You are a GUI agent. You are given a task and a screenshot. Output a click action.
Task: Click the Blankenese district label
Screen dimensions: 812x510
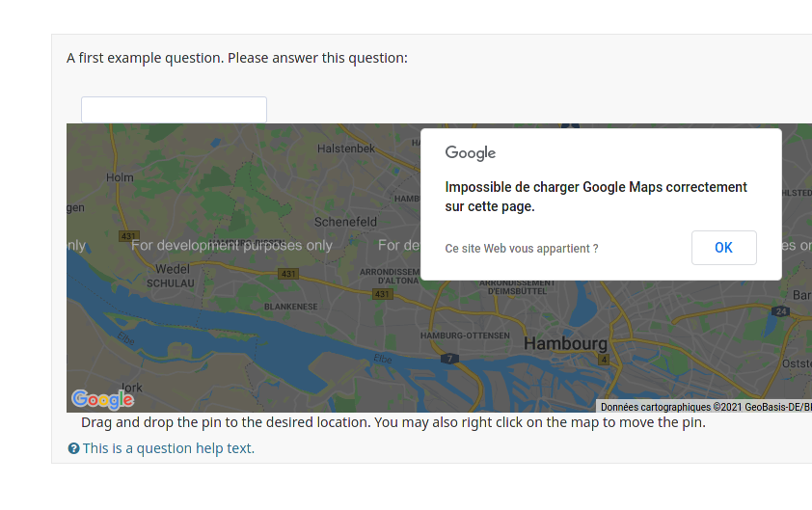tap(290, 307)
